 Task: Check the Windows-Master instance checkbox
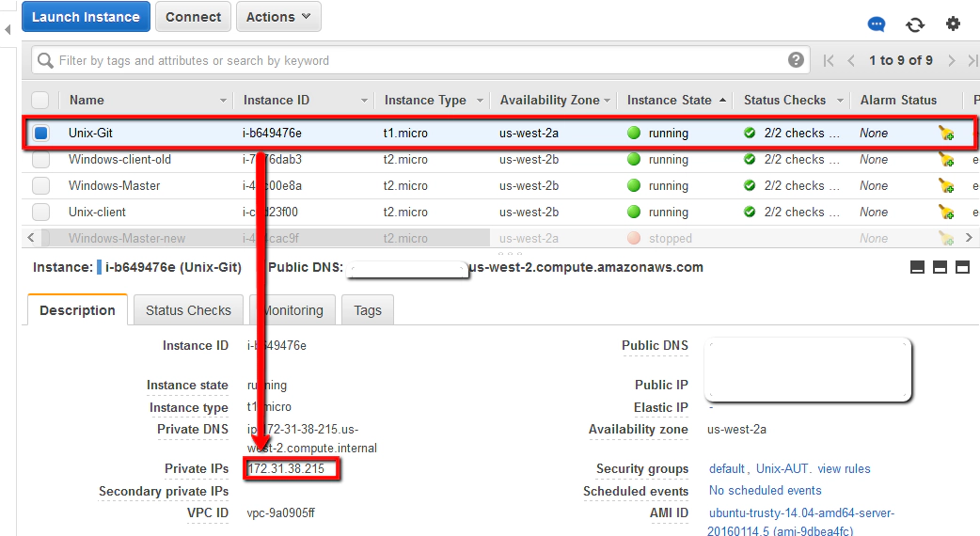click(41, 185)
